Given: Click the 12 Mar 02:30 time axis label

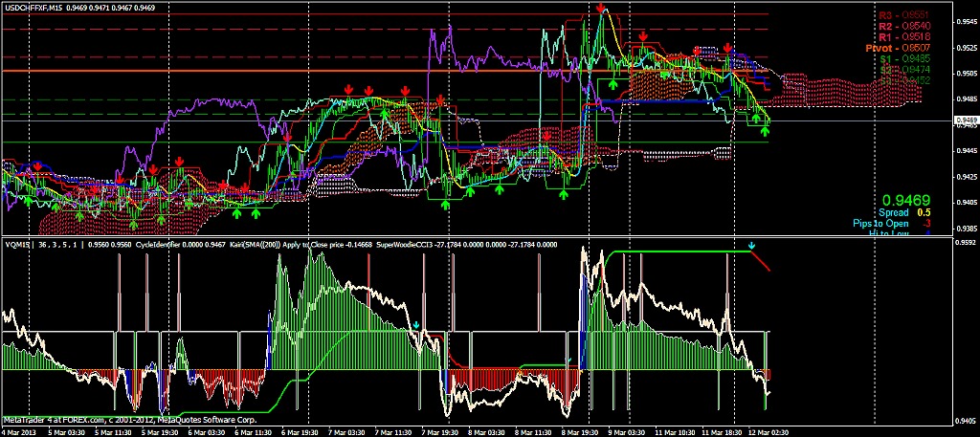Looking at the screenshot, I should click(x=767, y=431).
